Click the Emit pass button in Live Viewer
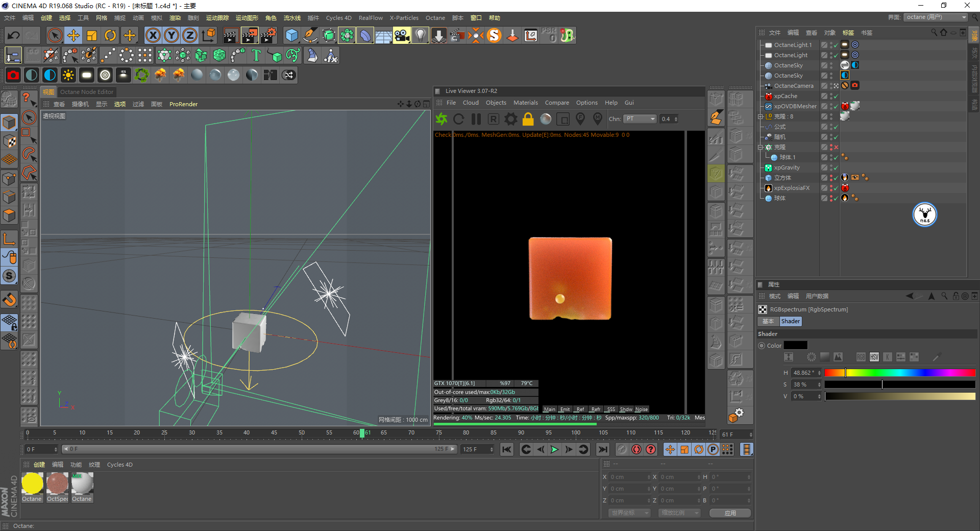The height and width of the screenshot is (531, 980). coord(565,409)
